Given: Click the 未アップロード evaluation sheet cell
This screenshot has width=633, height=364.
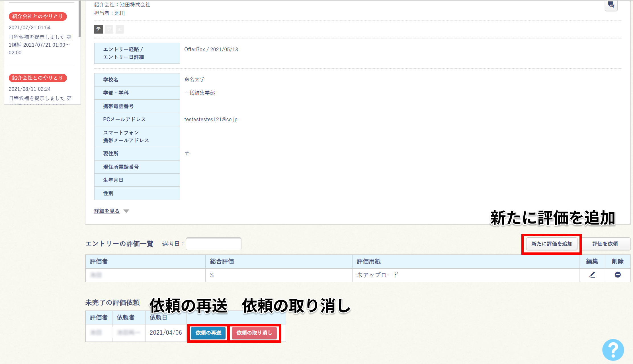Looking at the screenshot, I should (x=378, y=275).
